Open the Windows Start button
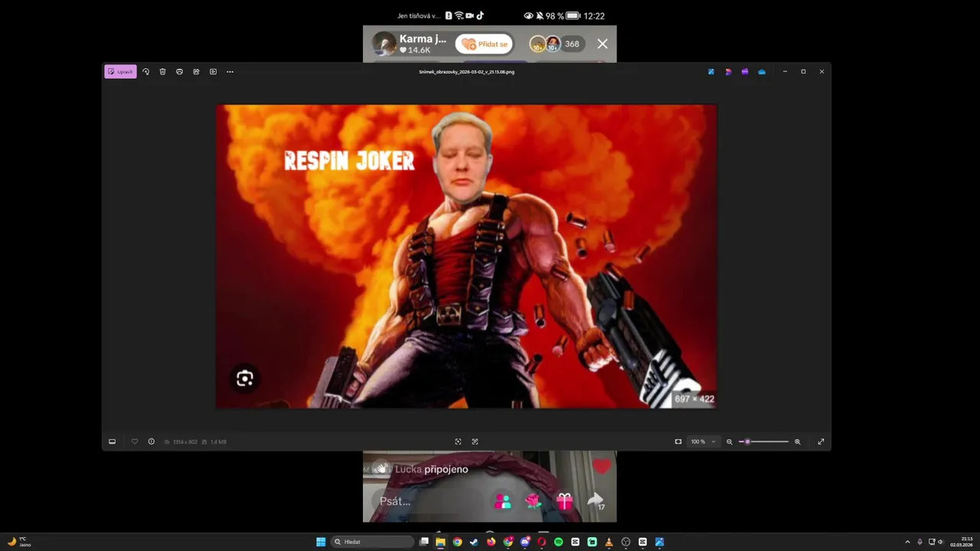 click(x=321, y=542)
